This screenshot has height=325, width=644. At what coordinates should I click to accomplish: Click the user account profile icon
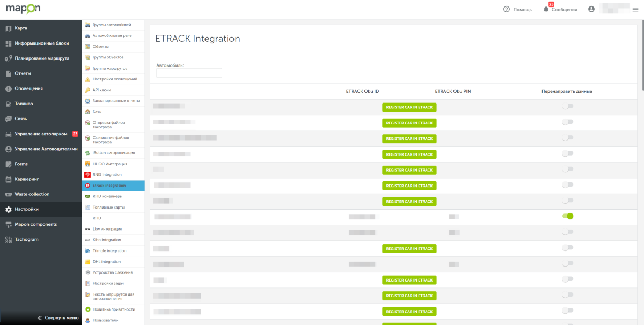point(591,9)
